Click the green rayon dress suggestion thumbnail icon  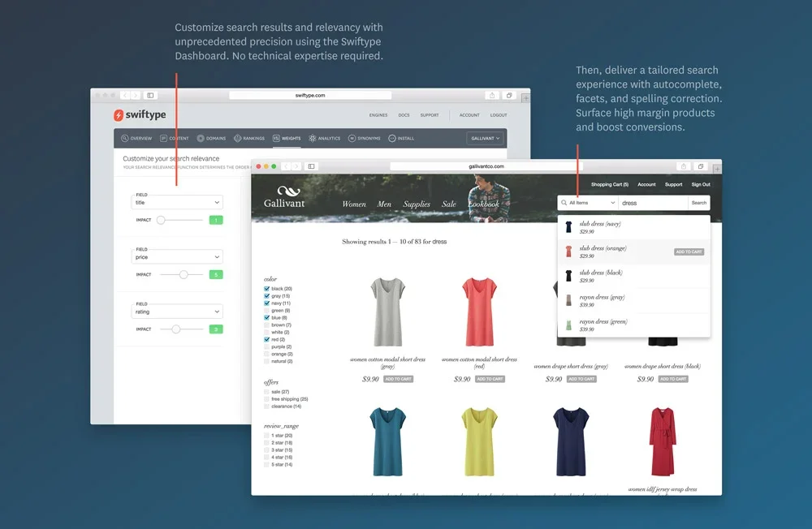coord(568,325)
